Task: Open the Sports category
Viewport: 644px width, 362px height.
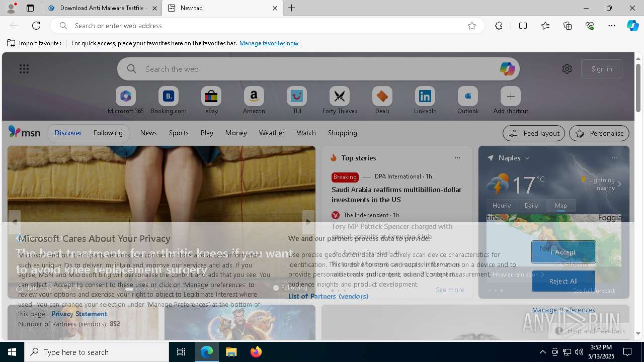Action: click(179, 133)
